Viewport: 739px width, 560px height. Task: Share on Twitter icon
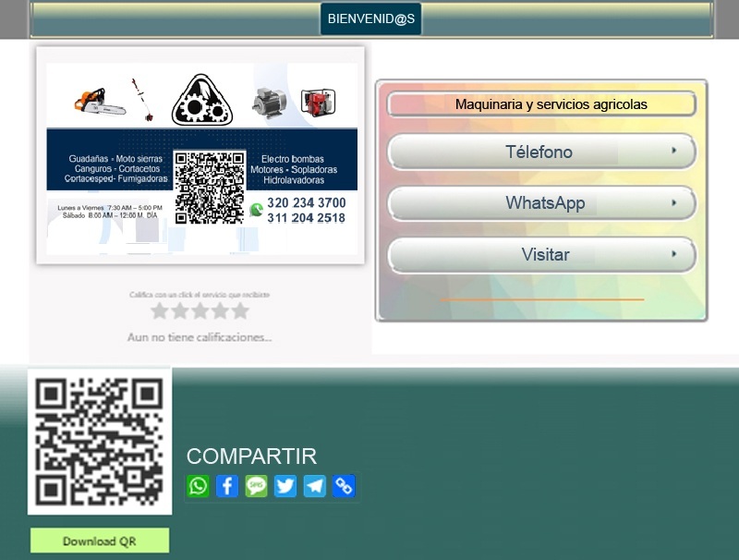pyautogui.click(x=285, y=486)
